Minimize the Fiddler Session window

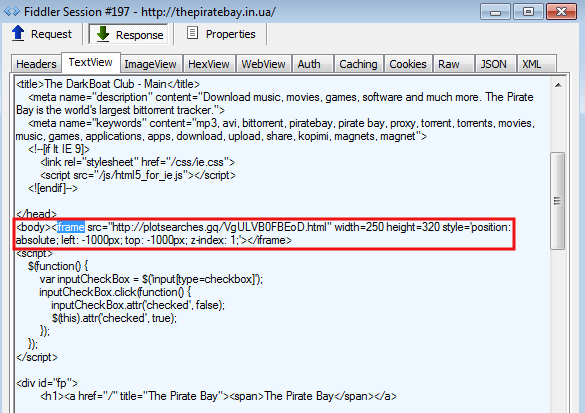pyautogui.click(x=495, y=12)
